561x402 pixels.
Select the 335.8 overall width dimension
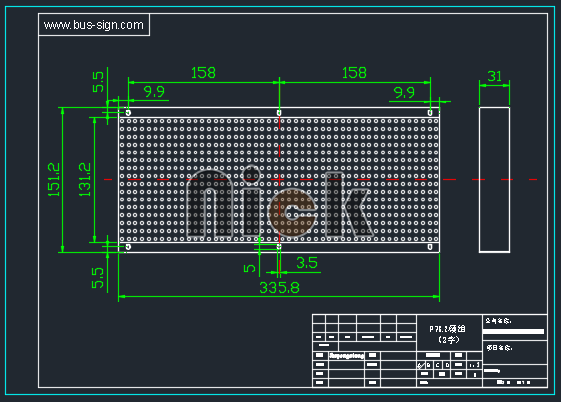coord(279,288)
